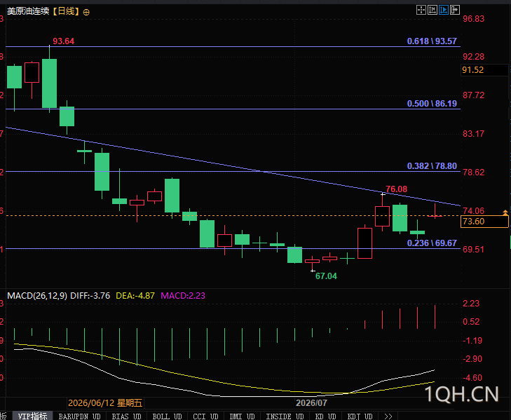Screen dimensions: 511x420
Task: Click the circled plus next to 日线
Action: [x=86, y=13]
